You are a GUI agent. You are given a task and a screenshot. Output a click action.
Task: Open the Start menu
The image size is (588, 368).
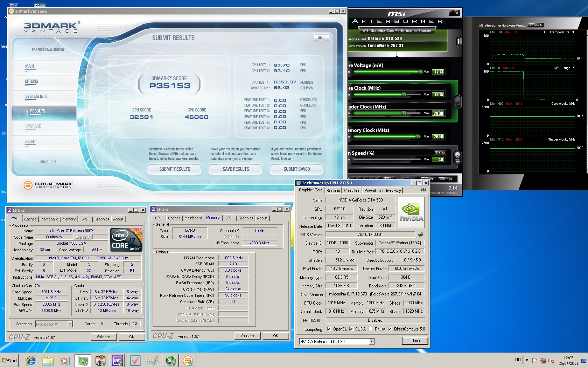pyautogui.click(x=10, y=360)
